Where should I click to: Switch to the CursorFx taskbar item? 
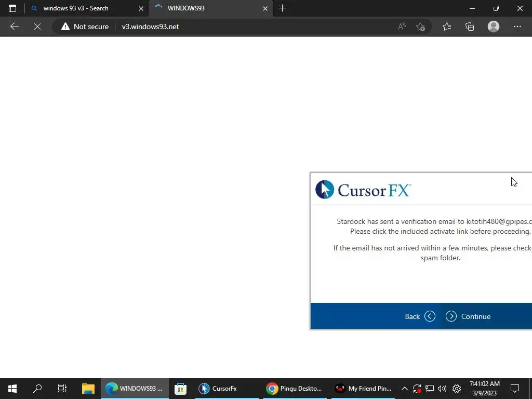coord(227,389)
